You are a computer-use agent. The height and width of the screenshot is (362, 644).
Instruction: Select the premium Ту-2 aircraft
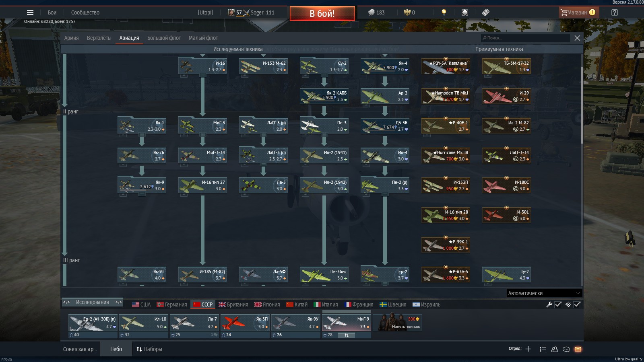point(506,274)
